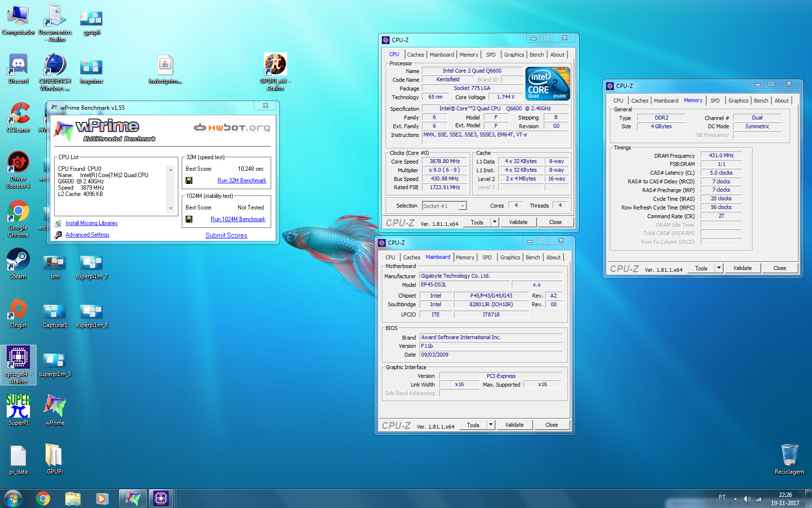The image size is (812, 508).
Task: Open CPU tab in Memory CPU-Z window
Action: click(618, 101)
